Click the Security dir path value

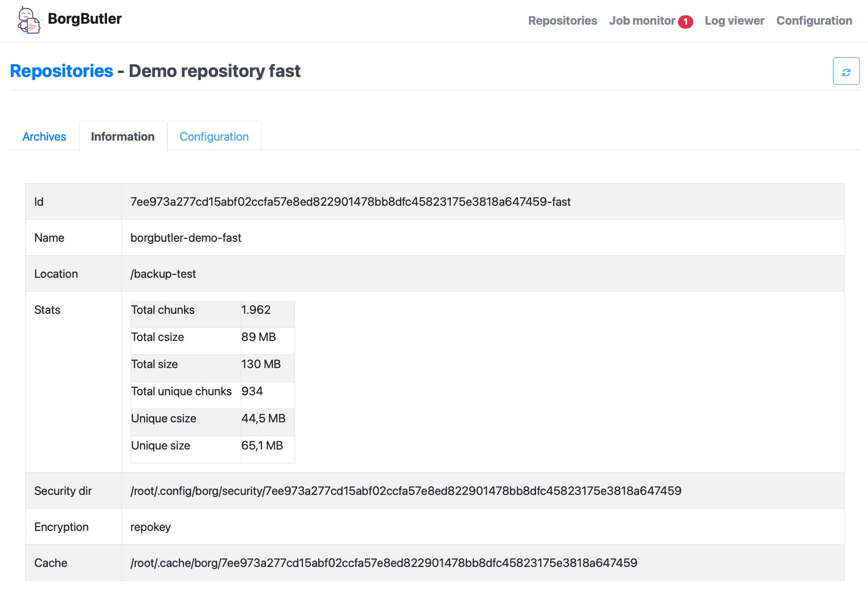[x=406, y=491]
